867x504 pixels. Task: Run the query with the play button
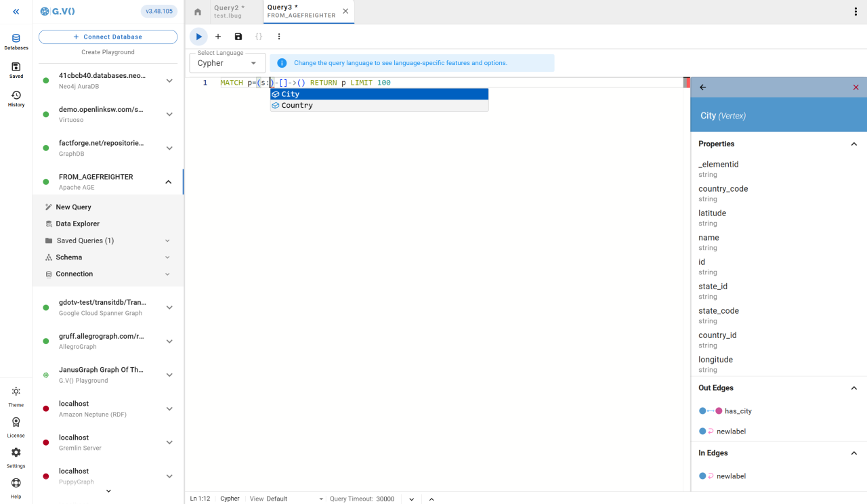point(198,37)
